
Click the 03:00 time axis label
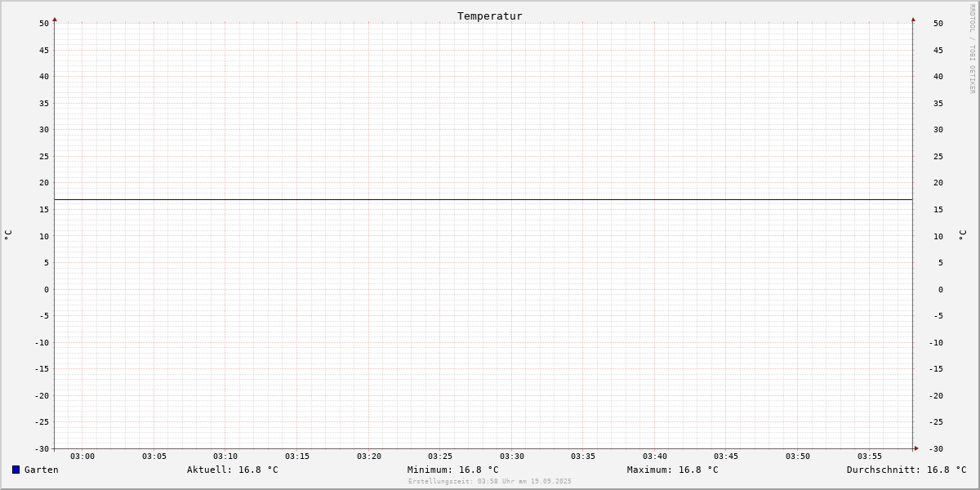82,457
